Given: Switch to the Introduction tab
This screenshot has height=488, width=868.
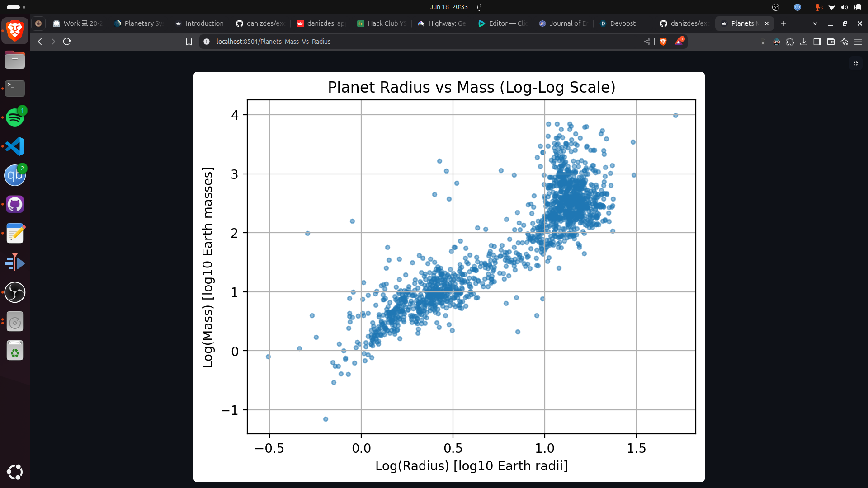Looking at the screenshot, I should click(x=204, y=23).
